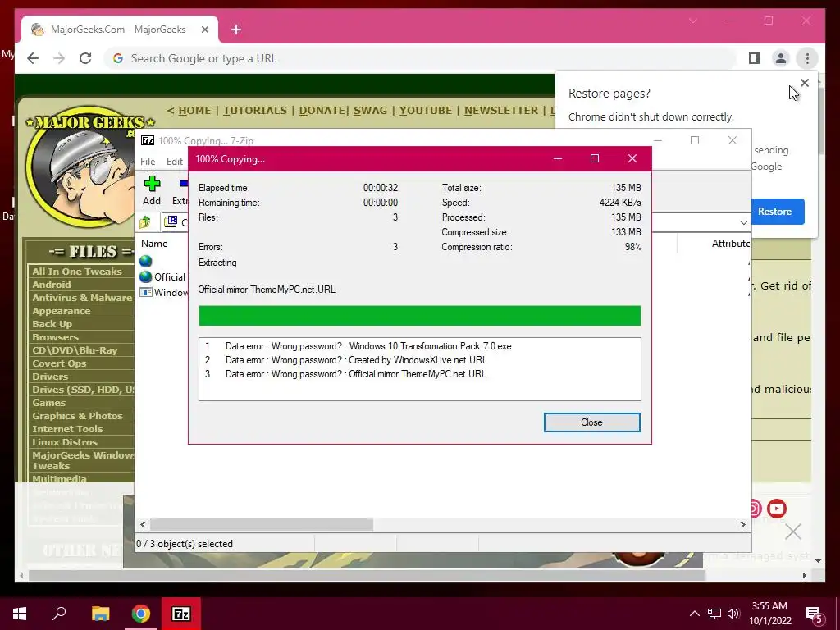The height and width of the screenshot is (630, 840).
Task: Expand the 7-Zip address path dropdown
Action: [x=743, y=222]
